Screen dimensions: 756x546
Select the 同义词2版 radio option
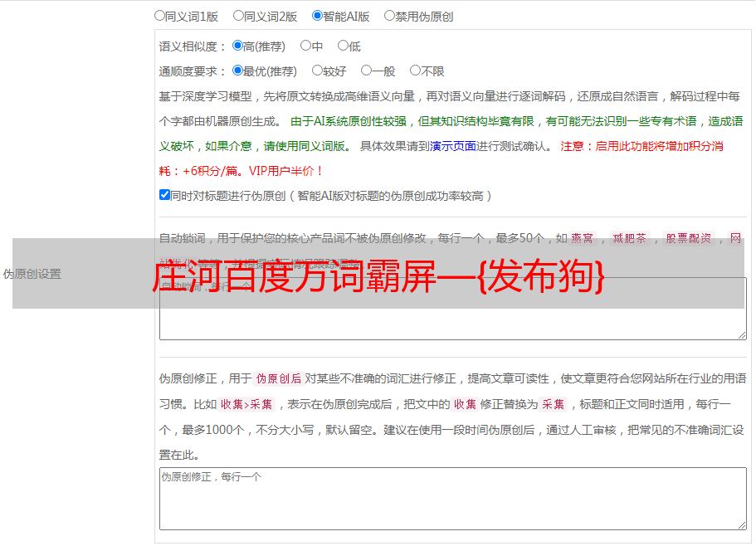238,16
